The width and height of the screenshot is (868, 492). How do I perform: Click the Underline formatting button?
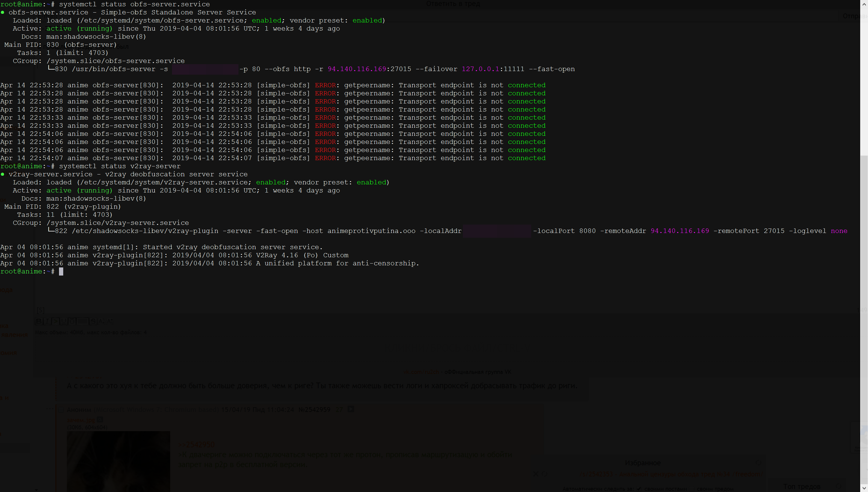click(64, 321)
